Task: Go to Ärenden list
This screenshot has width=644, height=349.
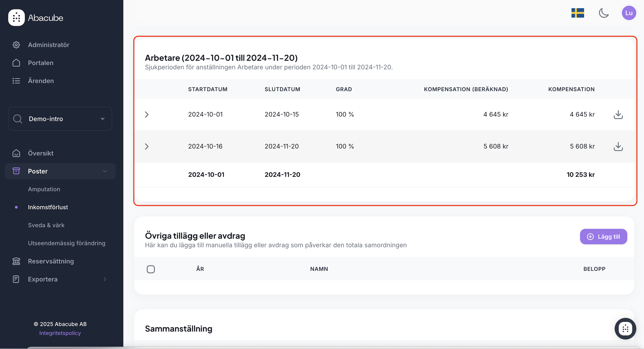Action: 41,81
